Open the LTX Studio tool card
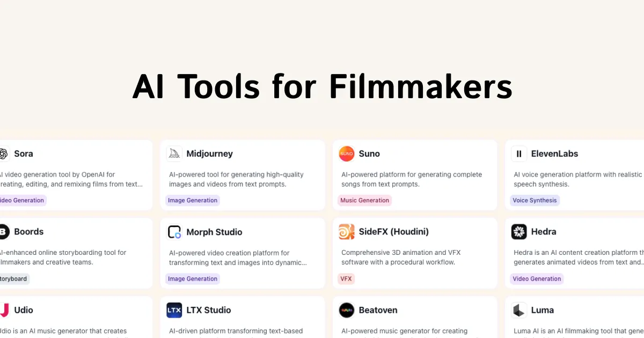This screenshot has height=338, width=644. point(243,317)
